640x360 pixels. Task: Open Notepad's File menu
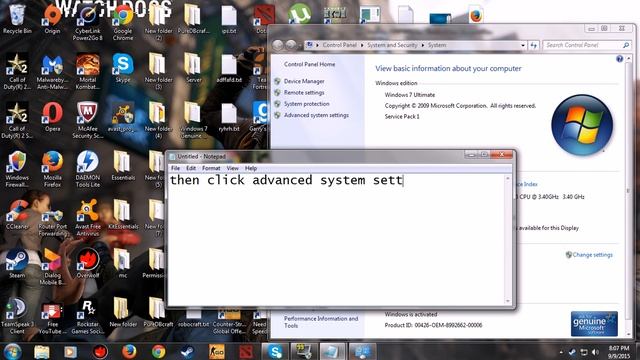pyautogui.click(x=175, y=168)
